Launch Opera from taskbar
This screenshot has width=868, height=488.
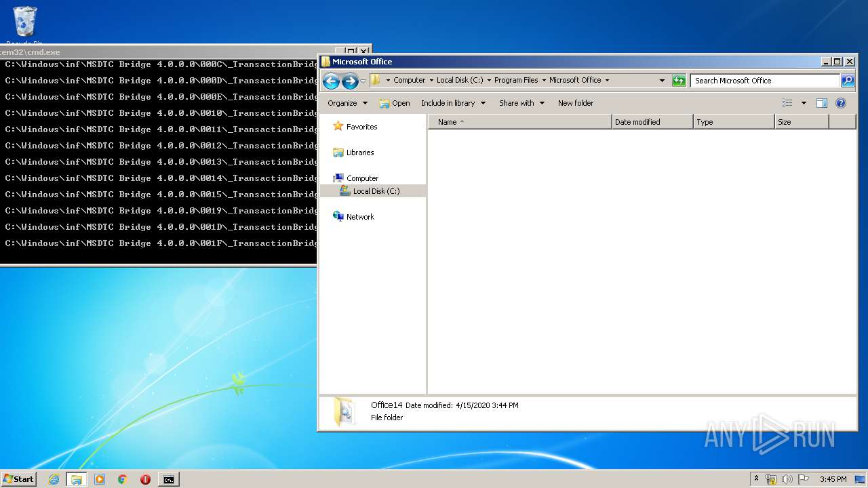(x=145, y=479)
